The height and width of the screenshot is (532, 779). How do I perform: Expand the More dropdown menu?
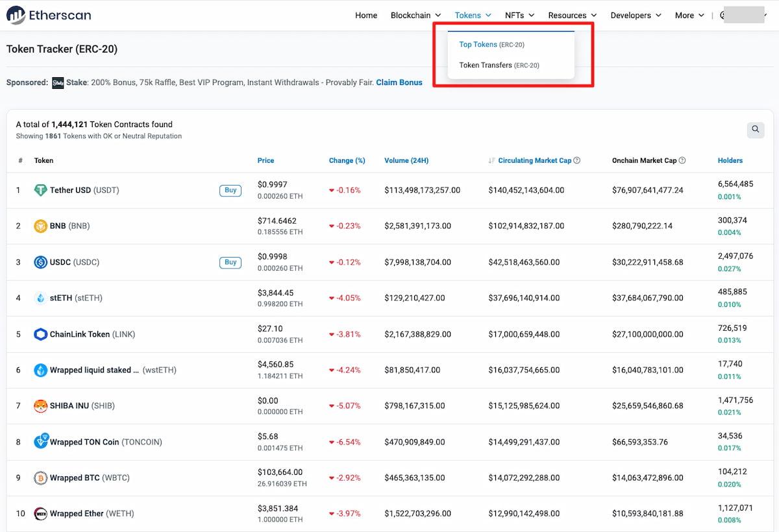pos(689,15)
